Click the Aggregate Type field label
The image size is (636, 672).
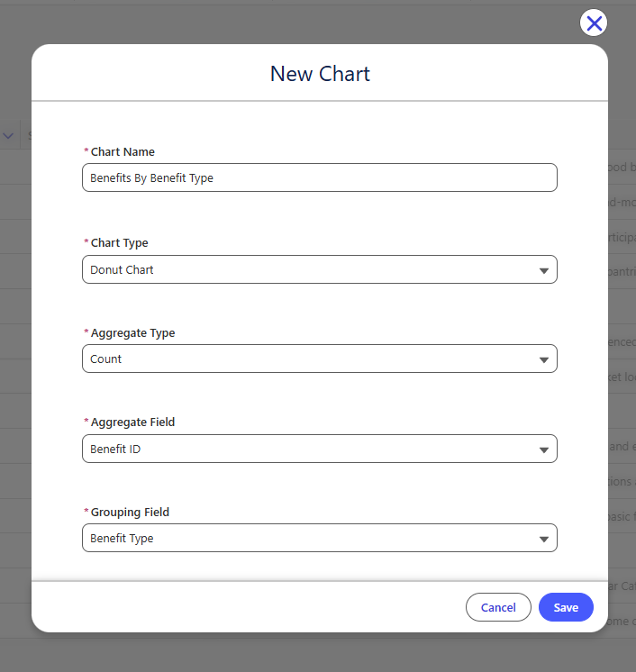coord(132,333)
